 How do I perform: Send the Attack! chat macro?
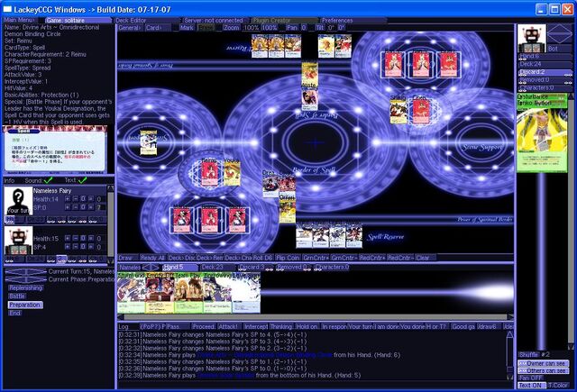coord(229,326)
